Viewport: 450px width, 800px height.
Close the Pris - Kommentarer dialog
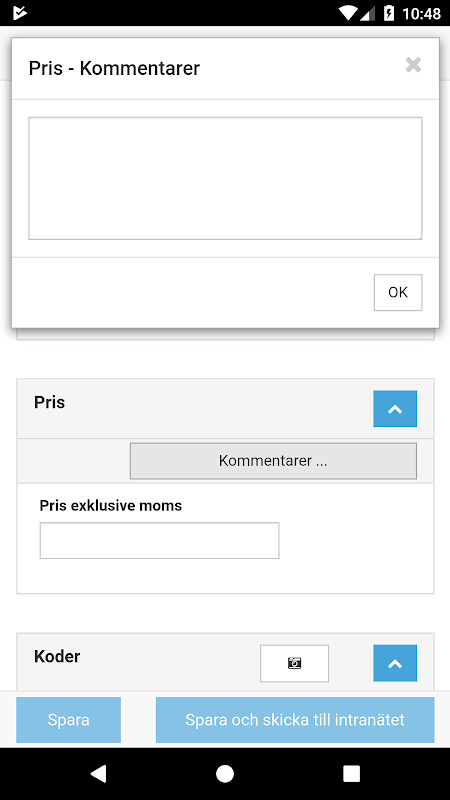coord(413,65)
